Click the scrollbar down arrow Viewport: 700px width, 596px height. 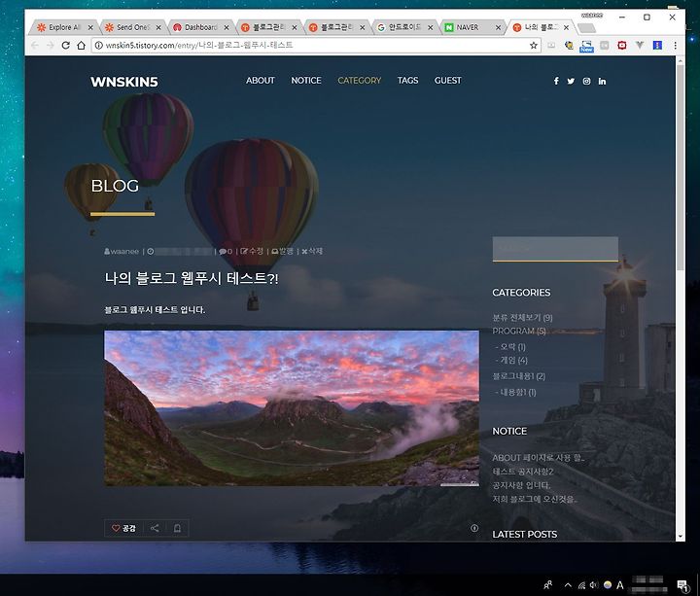click(x=680, y=536)
